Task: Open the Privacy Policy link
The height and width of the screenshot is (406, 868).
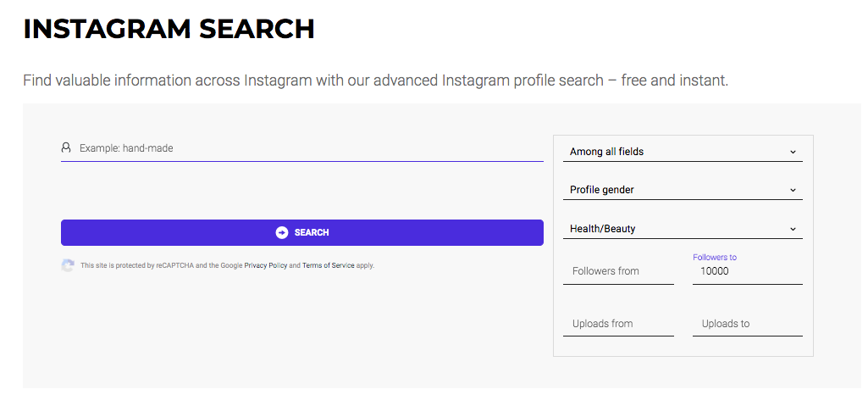Action: coord(266,265)
